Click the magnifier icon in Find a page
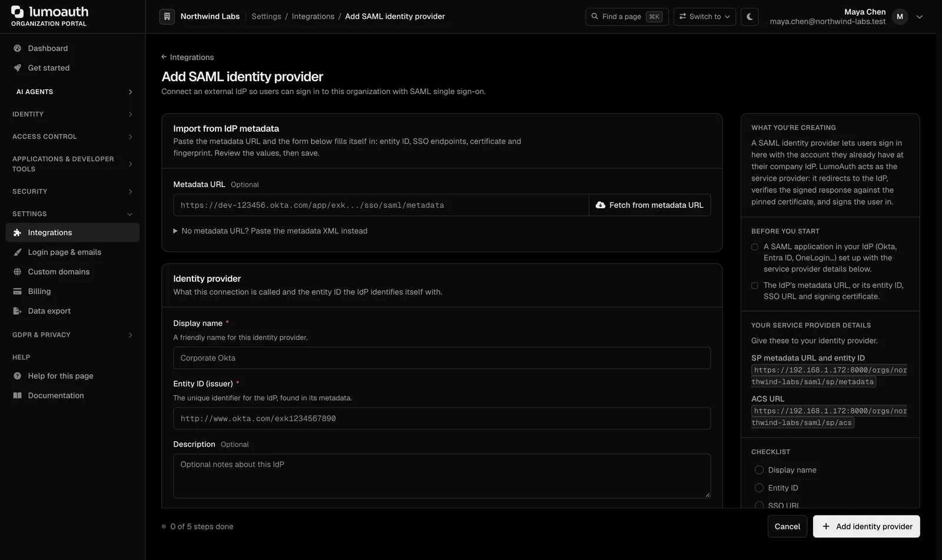This screenshot has height=560, width=942. point(595,16)
